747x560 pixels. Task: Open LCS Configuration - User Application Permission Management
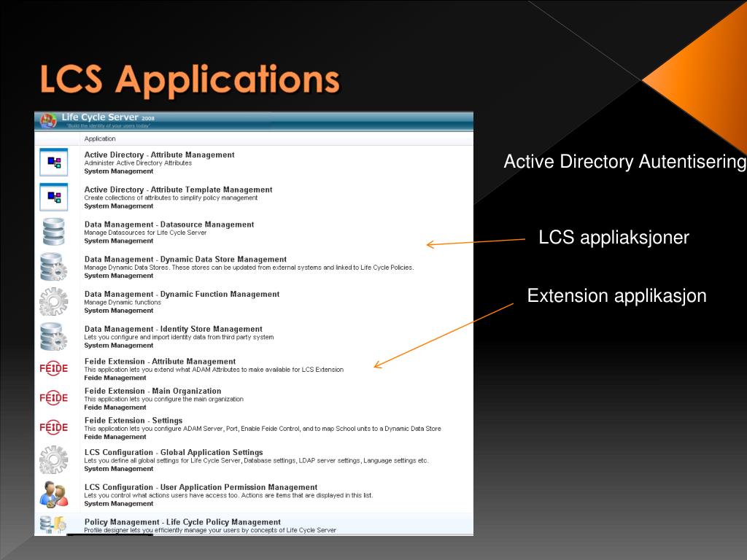pyautogui.click(x=201, y=487)
